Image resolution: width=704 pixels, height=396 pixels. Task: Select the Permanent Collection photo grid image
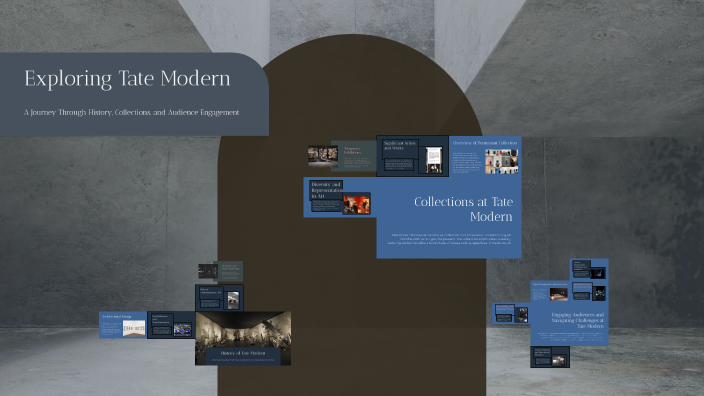502,162
